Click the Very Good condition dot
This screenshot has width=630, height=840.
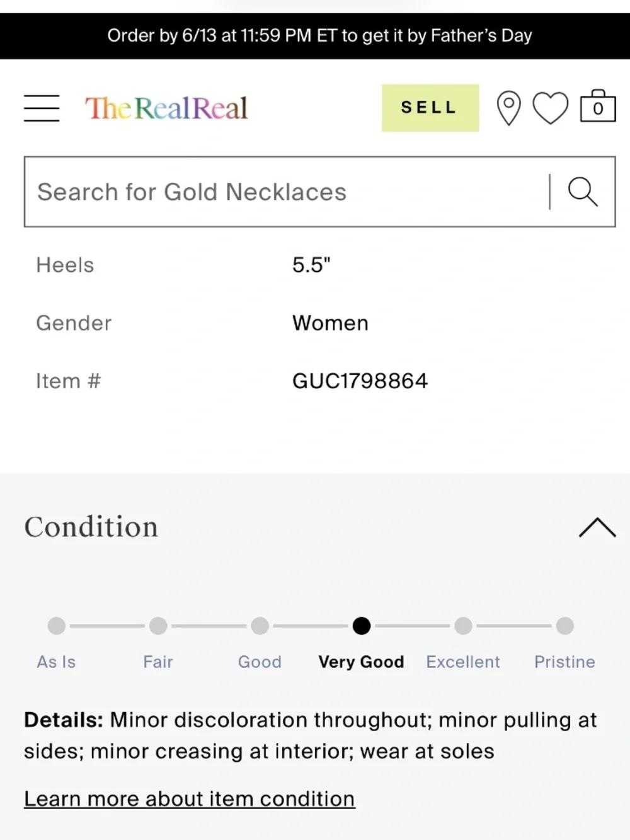point(362,626)
